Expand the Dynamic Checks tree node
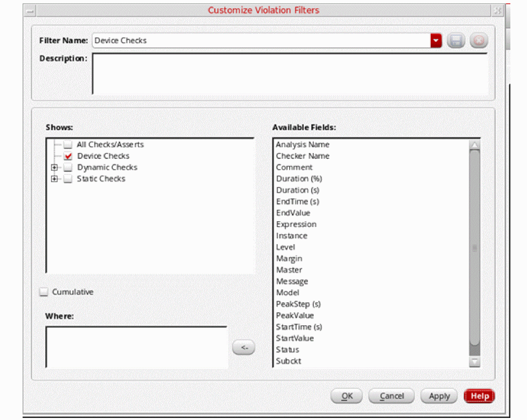The width and height of the screenshot is (527, 420). tap(54, 168)
